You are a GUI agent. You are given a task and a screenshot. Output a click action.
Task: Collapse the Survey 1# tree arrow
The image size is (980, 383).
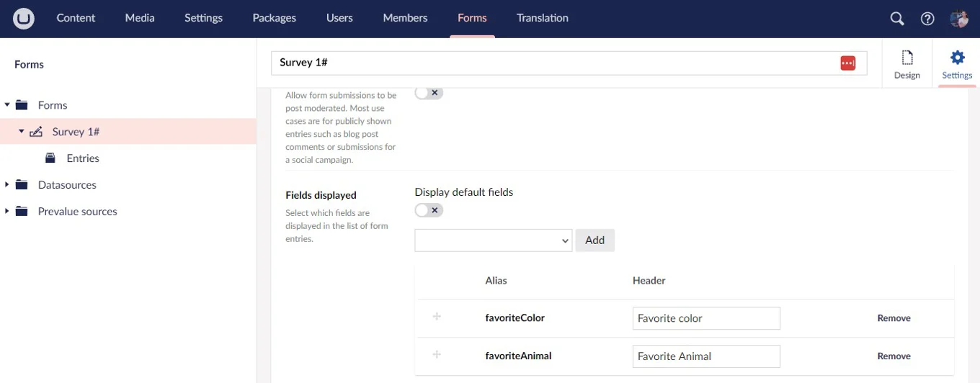(22, 132)
